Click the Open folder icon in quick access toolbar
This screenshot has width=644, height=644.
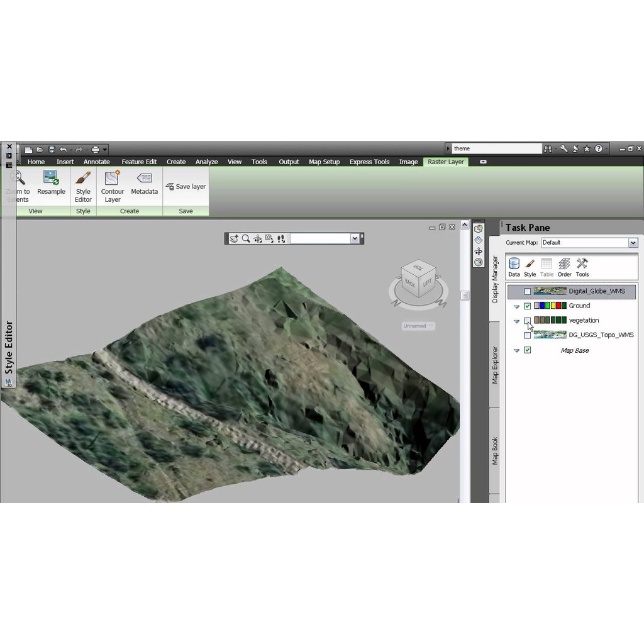coord(40,150)
